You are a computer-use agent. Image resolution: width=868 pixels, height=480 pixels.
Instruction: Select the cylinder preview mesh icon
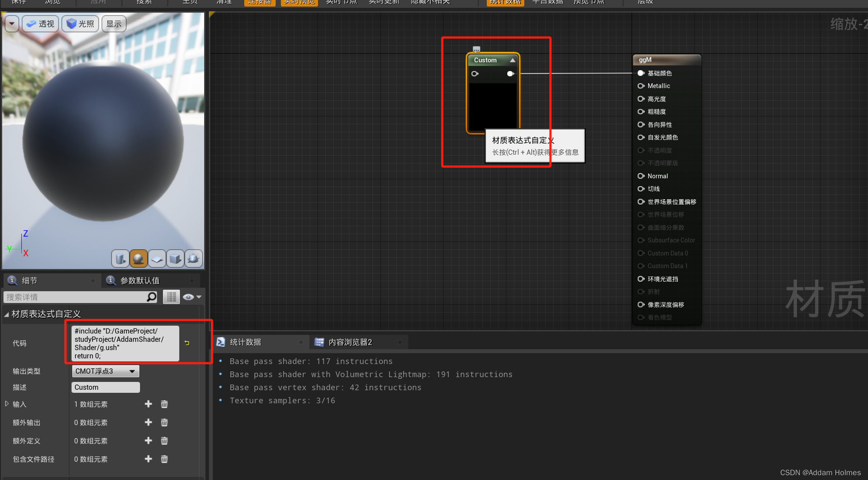tap(120, 259)
